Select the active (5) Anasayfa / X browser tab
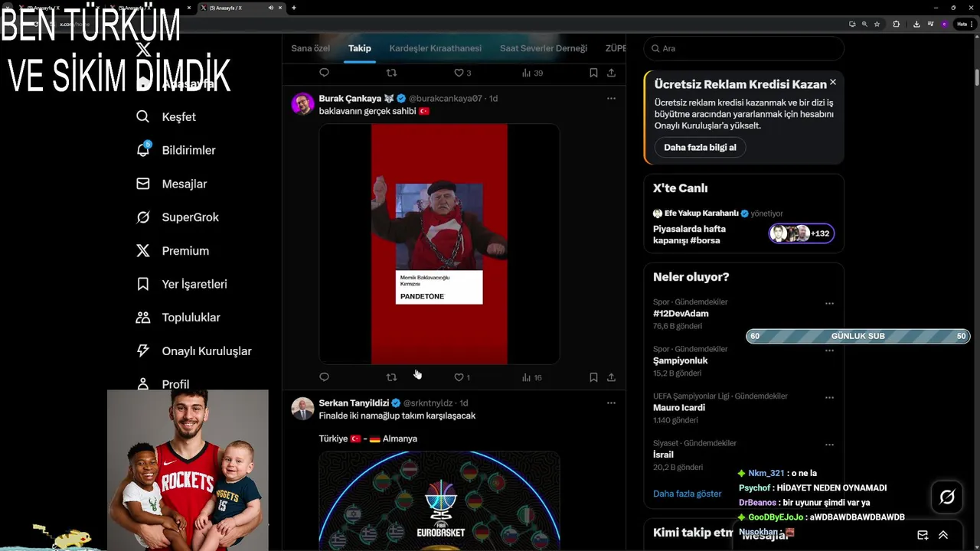This screenshot has height=551, width=980. click(241, 8)
